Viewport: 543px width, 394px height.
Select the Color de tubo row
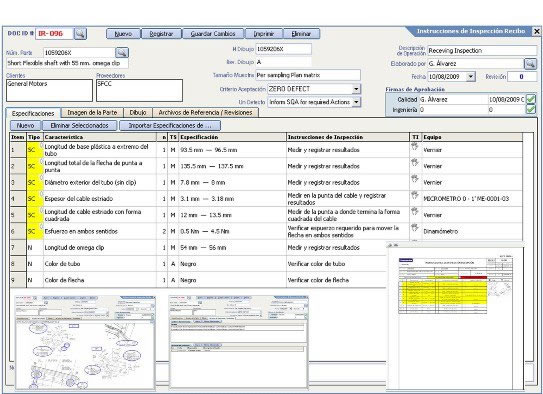(197, 264)
